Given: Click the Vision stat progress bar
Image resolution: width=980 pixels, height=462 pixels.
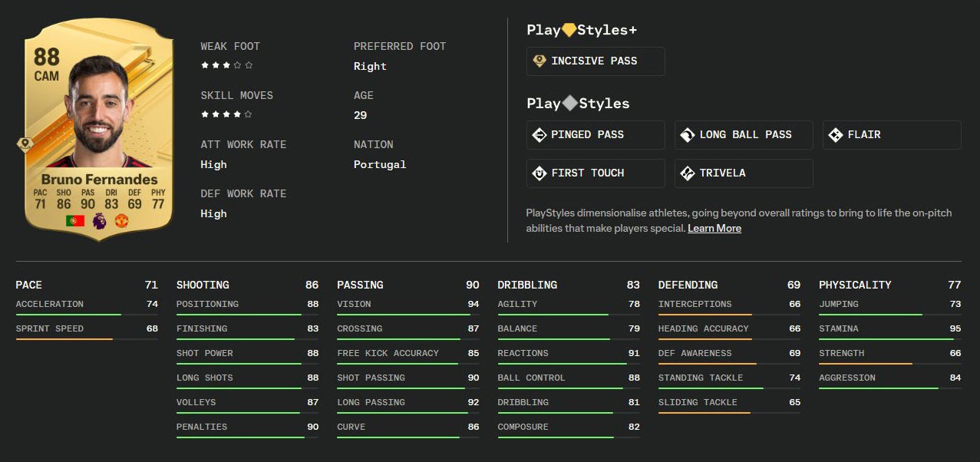Looking at the screenshot, I should [408, 314].
